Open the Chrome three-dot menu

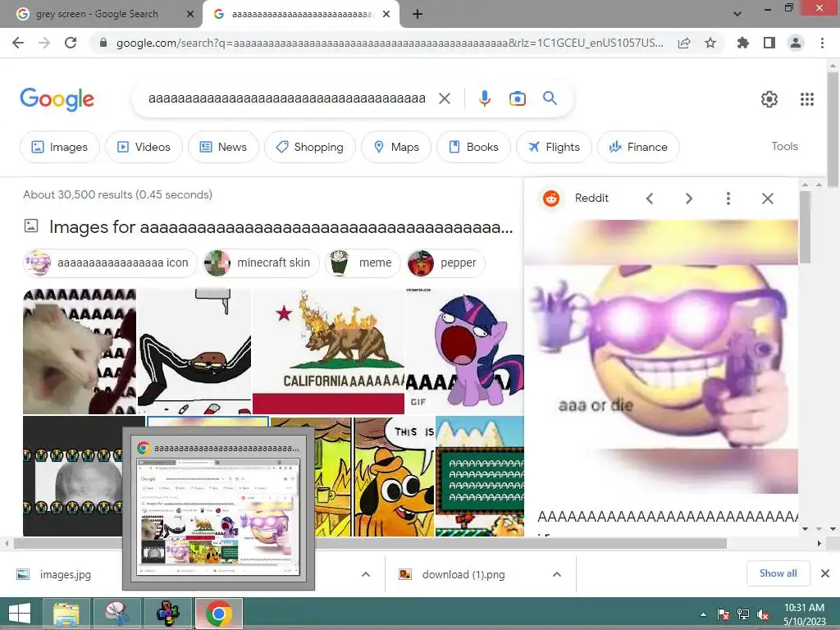coord(822,43)
